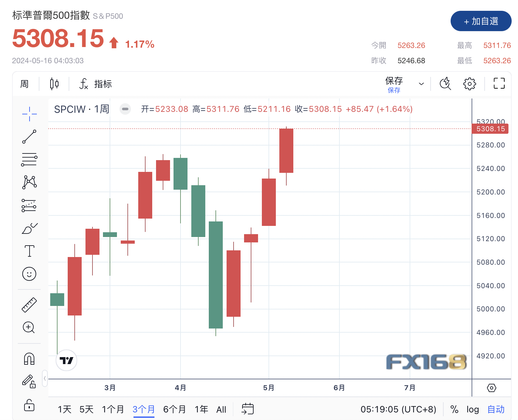518x420 pixels.
Task: Open the 指标 indicators menu
Action: pyautogui.click(x=95, y=84)
